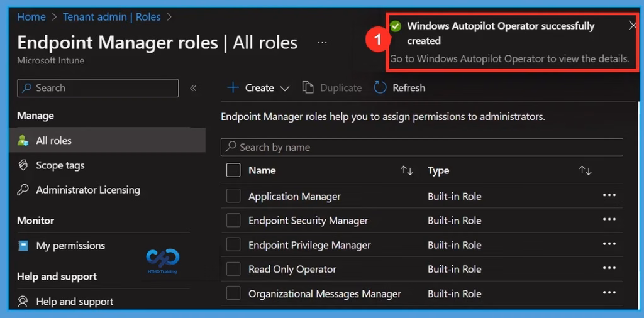Click the plus icon beside Create
The width and height of the screenshot is (644, 318).
coord(233,88)
